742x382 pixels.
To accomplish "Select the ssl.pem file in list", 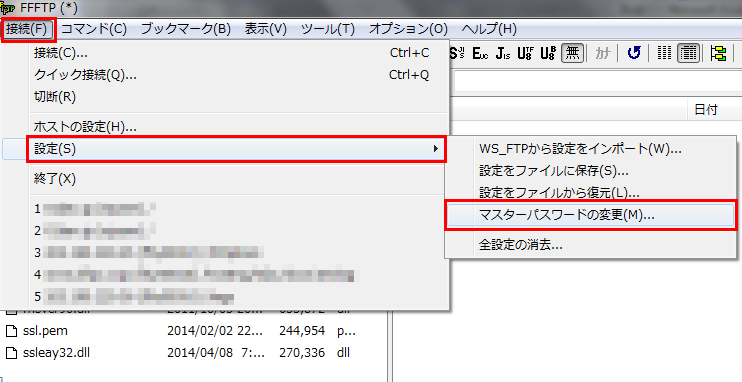I will (45, 331).
